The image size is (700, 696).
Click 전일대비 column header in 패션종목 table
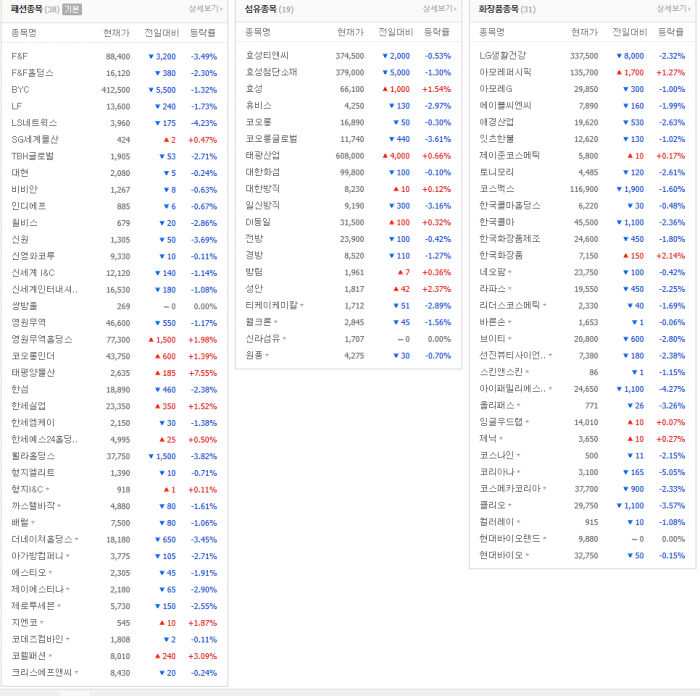click(161, 33)
